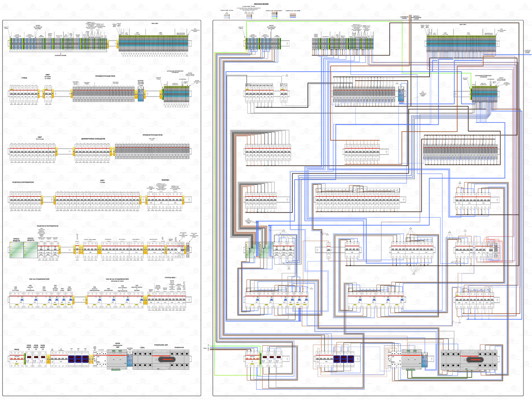Click the blue distribution block near relays in left panel

point(141,95)
